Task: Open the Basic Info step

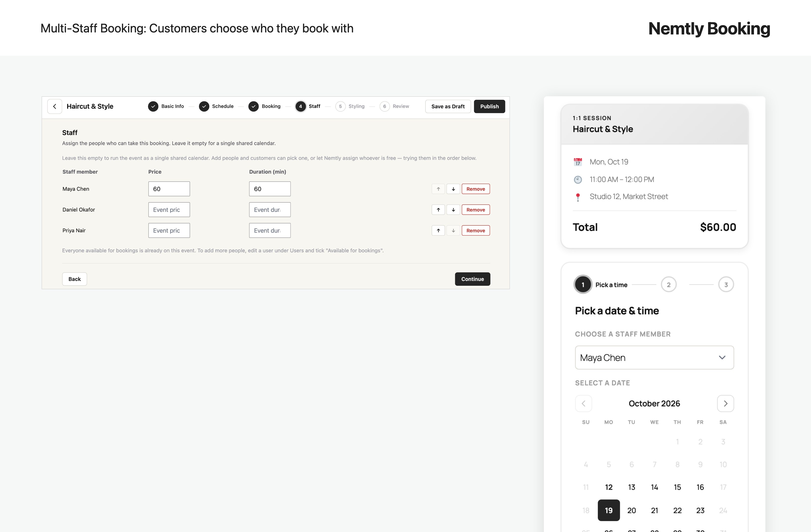Action: [x=166, y=106]
